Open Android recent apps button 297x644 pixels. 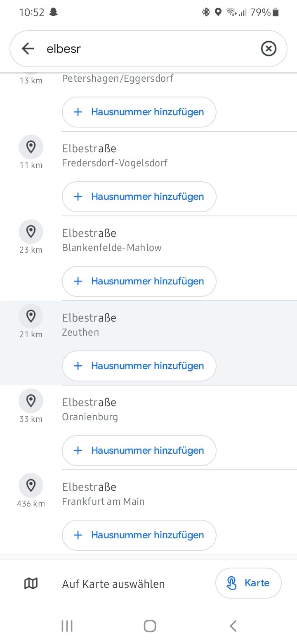tap(67, 626)
